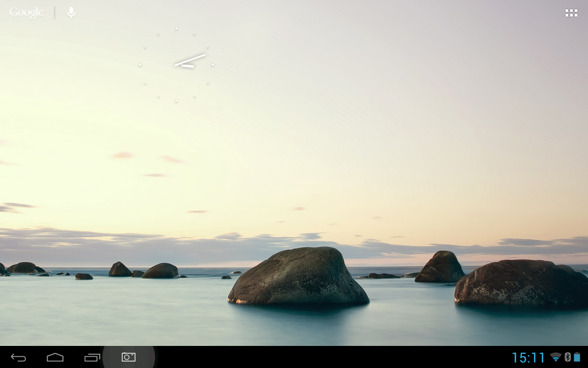
Task: Tap the tip of the clock's minute hand
Action: click(204, 55)
